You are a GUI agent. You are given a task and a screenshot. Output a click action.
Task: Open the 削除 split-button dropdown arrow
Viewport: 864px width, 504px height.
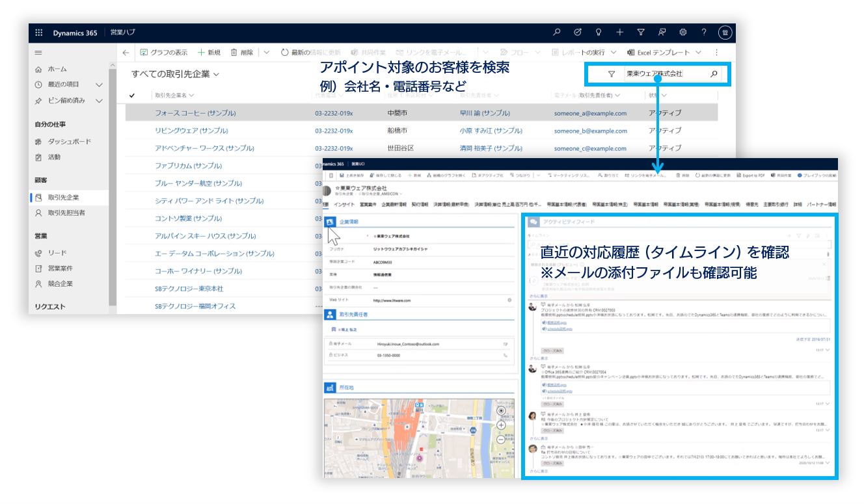[267, 53]
